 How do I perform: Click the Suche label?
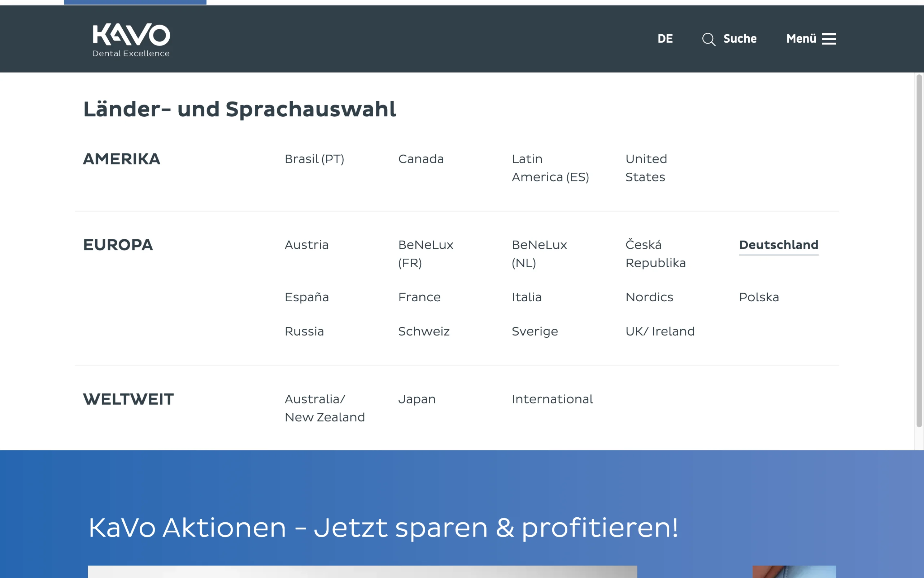[x=740, y=39]
